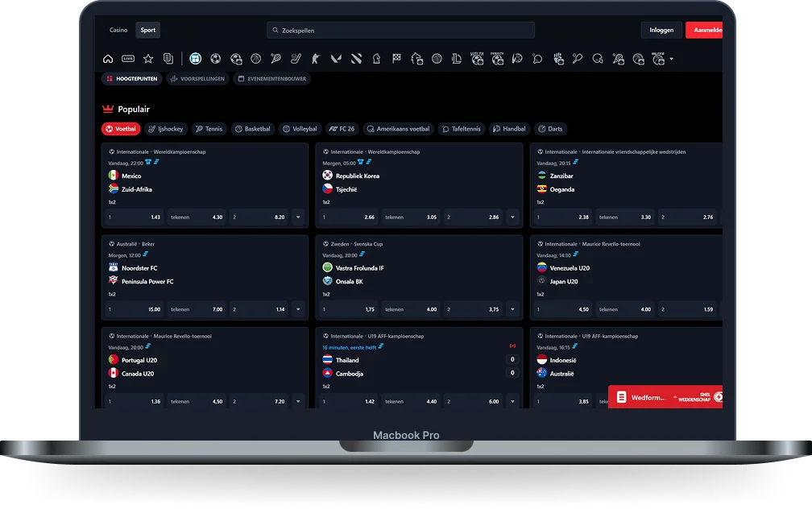Expand the Wedformulier bet slip panel
Viewport: 812px width, 509px height.
coord(665,397)
